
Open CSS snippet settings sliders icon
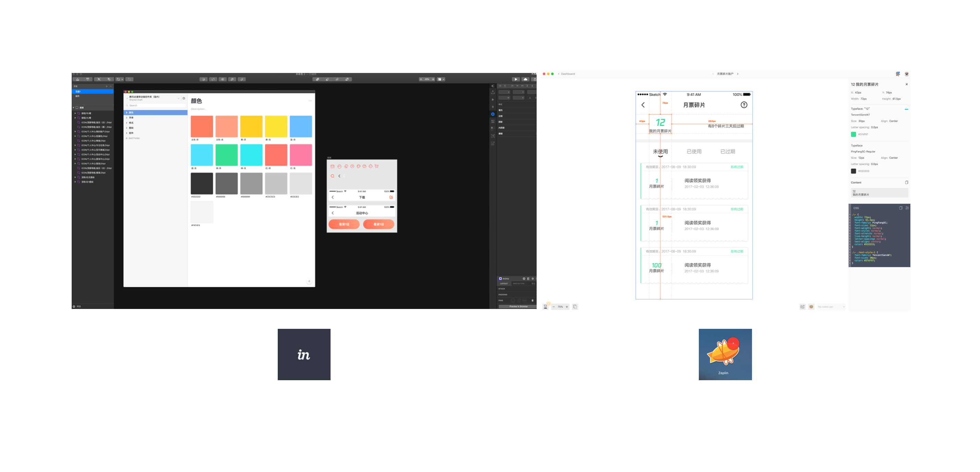[x=907, y=208]
